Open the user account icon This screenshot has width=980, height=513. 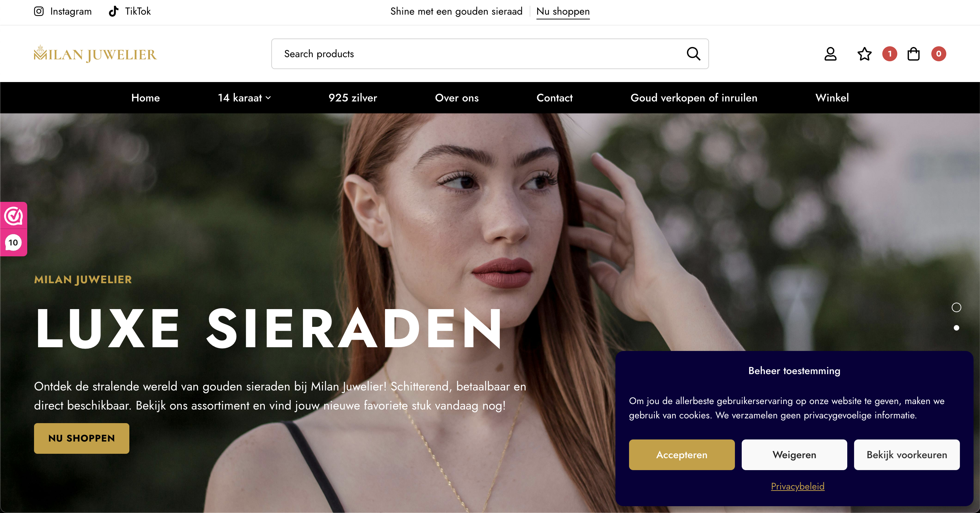(830, 54)
